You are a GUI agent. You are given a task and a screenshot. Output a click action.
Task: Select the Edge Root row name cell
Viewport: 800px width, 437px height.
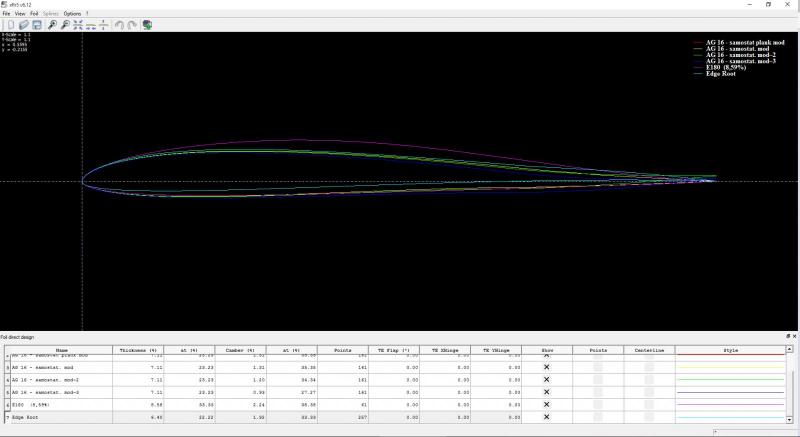click(60, 416)
